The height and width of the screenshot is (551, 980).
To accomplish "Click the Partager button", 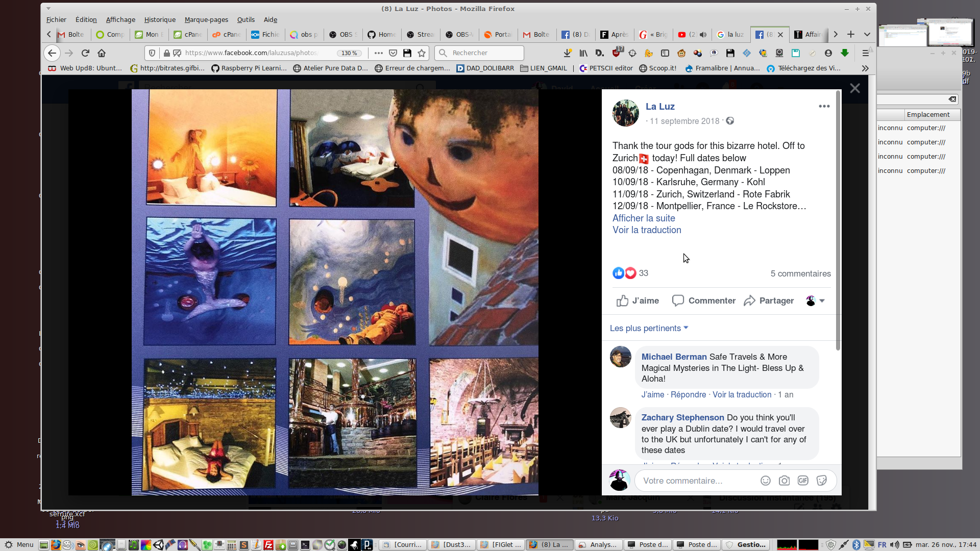I will [769, 300].
